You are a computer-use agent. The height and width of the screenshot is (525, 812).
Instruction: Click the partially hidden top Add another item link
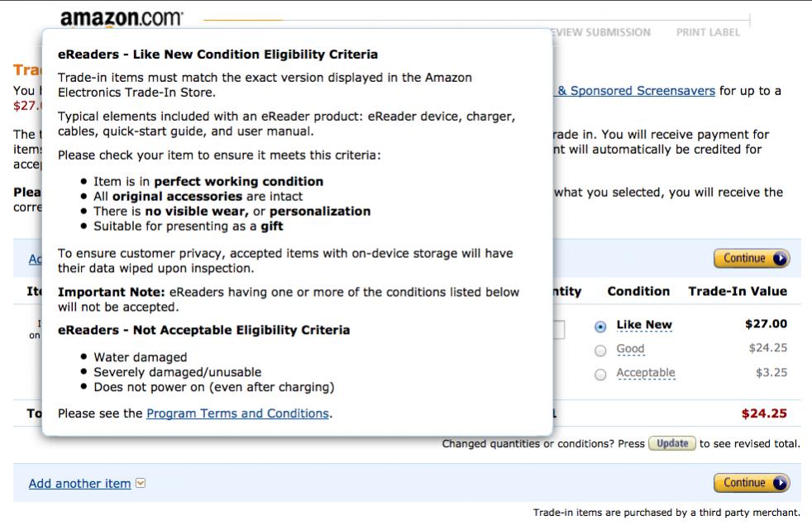[x=36, y=259]
